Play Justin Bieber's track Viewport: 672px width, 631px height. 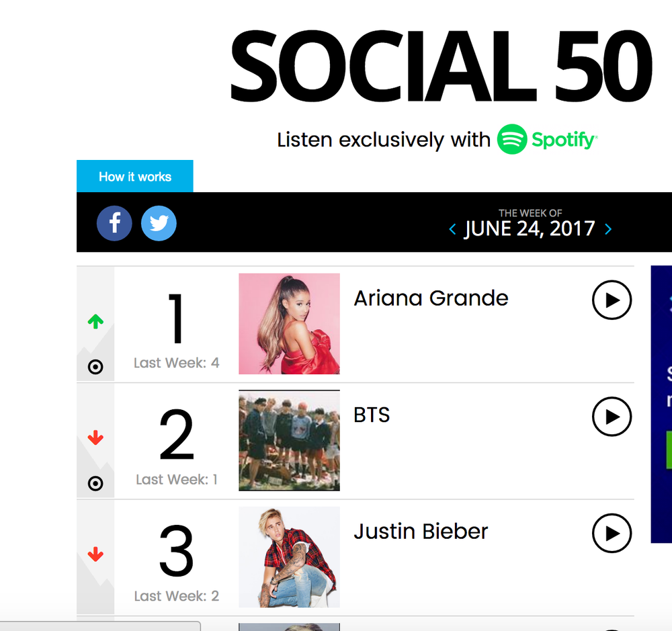click(x=612, y=534)
